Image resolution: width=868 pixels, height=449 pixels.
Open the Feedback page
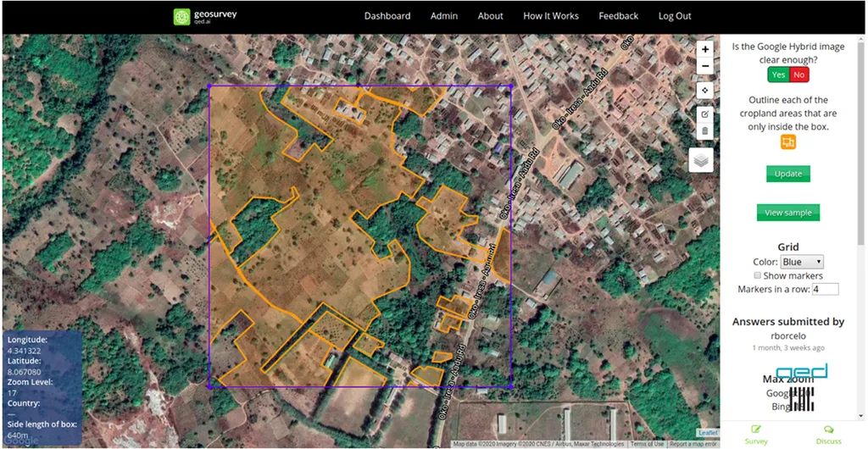coord(618,16)
